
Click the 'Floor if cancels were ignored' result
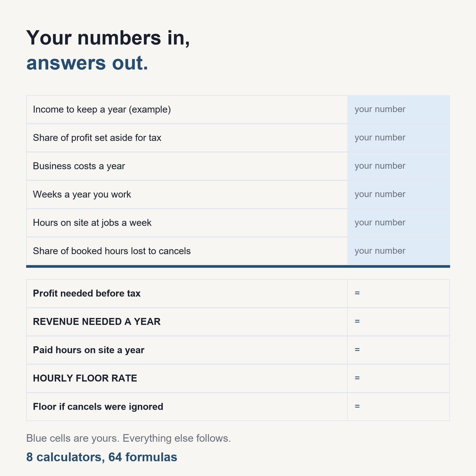399,407
